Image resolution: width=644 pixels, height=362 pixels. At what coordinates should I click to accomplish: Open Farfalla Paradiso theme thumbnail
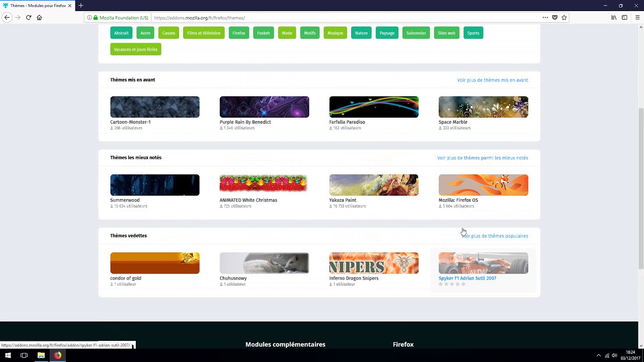pyautogui.click(x=374, y=107)
